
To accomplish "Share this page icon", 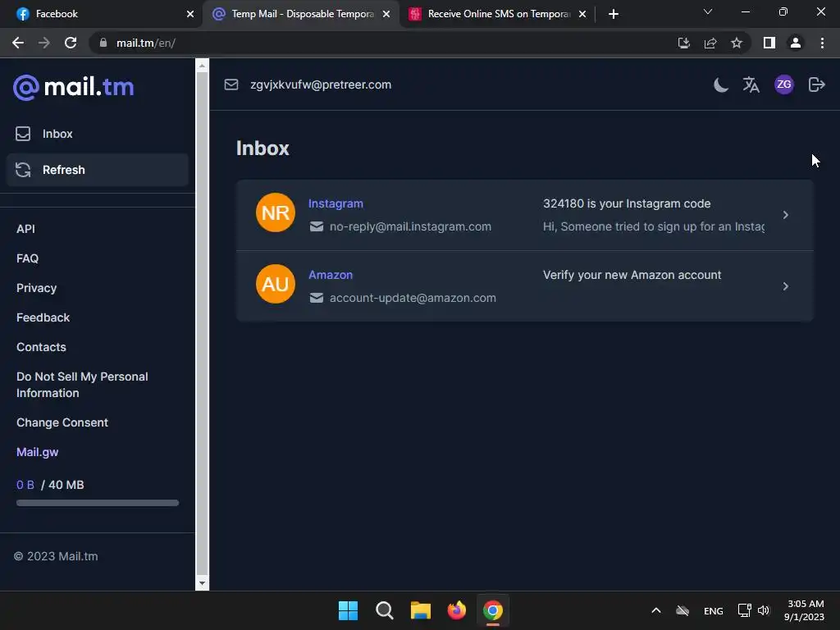I will point(710,43).
